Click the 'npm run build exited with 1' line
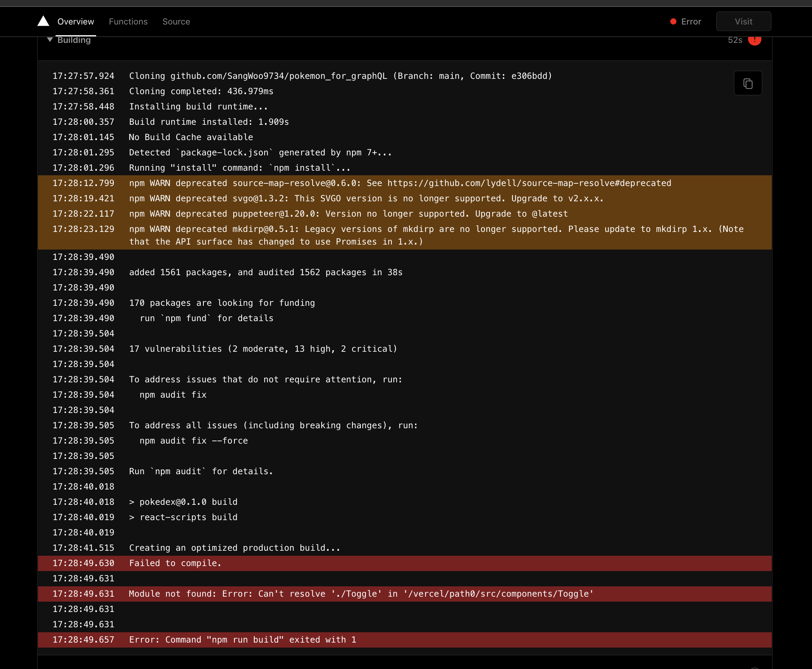 242,640
